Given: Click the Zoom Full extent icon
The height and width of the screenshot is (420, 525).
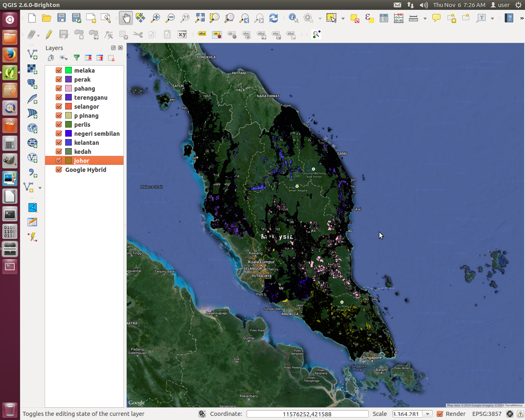Looking at the screenshot, I should 200,18.
